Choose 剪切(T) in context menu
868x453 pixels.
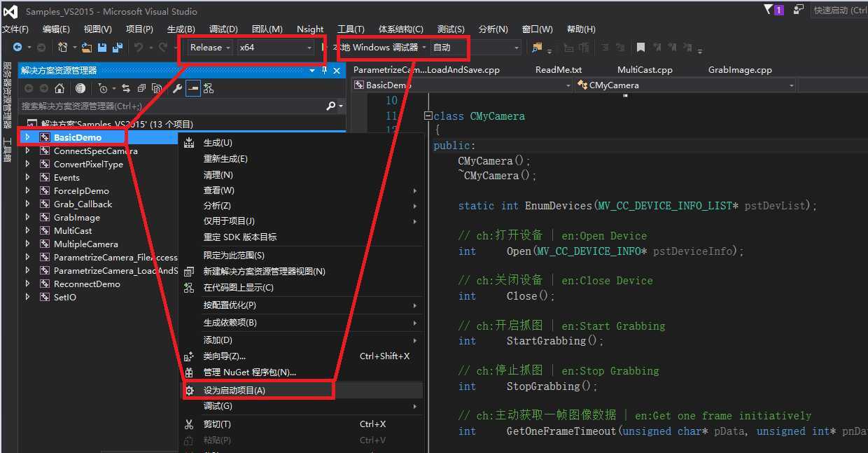pyautogui.click(x=302, y=424)
